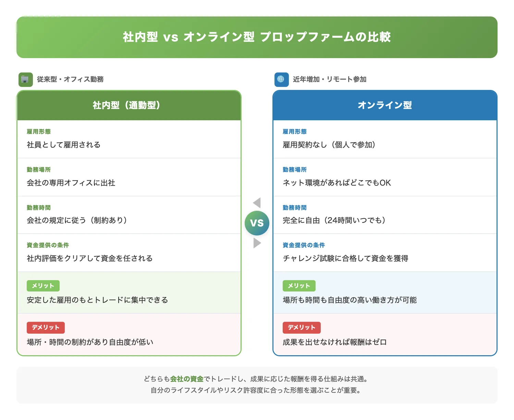
Task: Click the オンライン型 blue header
Action: 385,106
